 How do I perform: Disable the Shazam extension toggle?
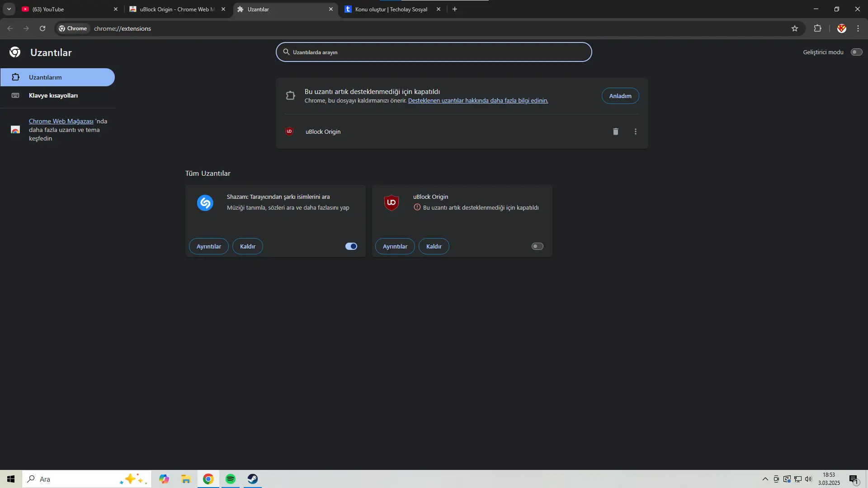click(351, 246)
